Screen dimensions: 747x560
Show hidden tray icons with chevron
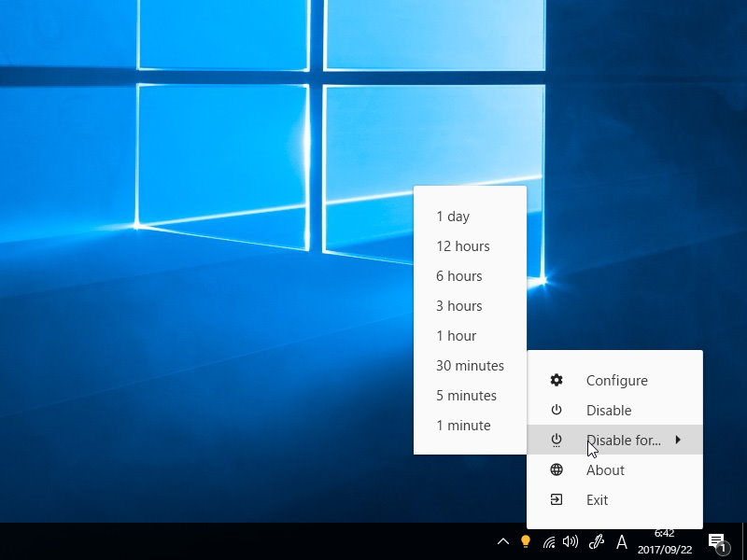pos(503,541)
